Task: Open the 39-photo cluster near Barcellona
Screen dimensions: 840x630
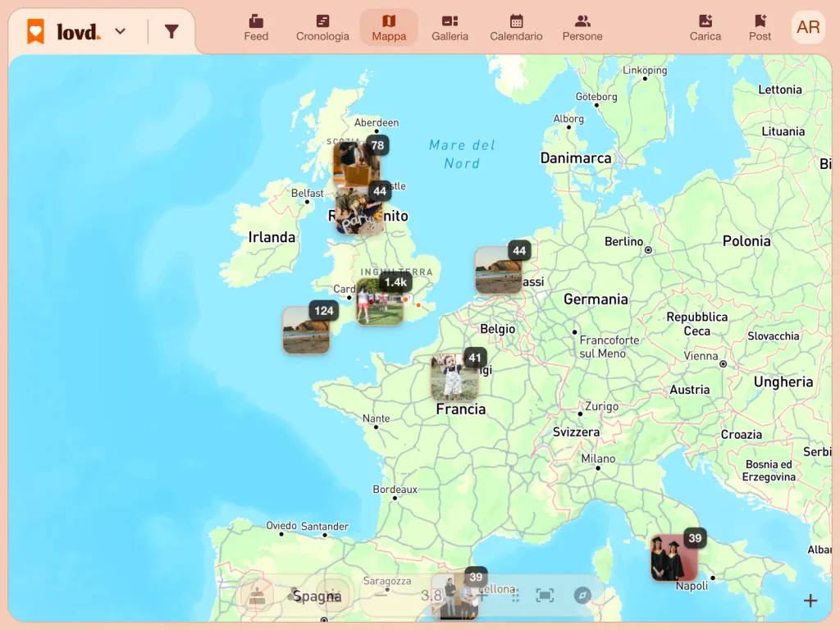Action: (454, 596)
